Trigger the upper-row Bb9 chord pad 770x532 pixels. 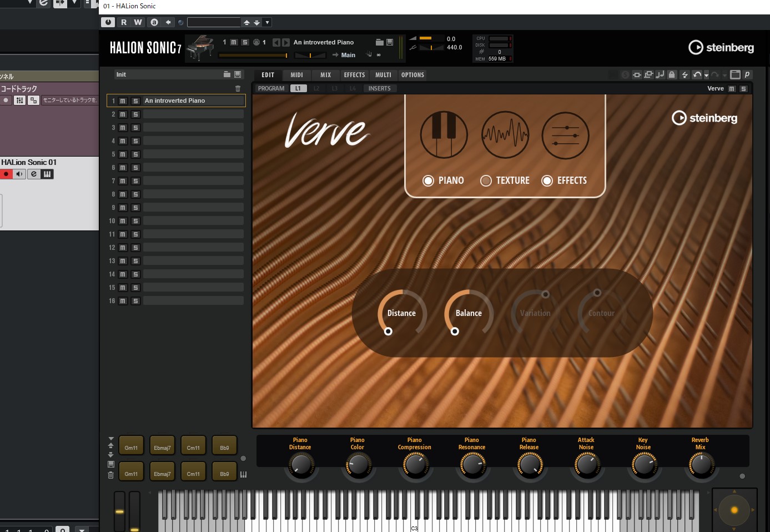point(224,445)
